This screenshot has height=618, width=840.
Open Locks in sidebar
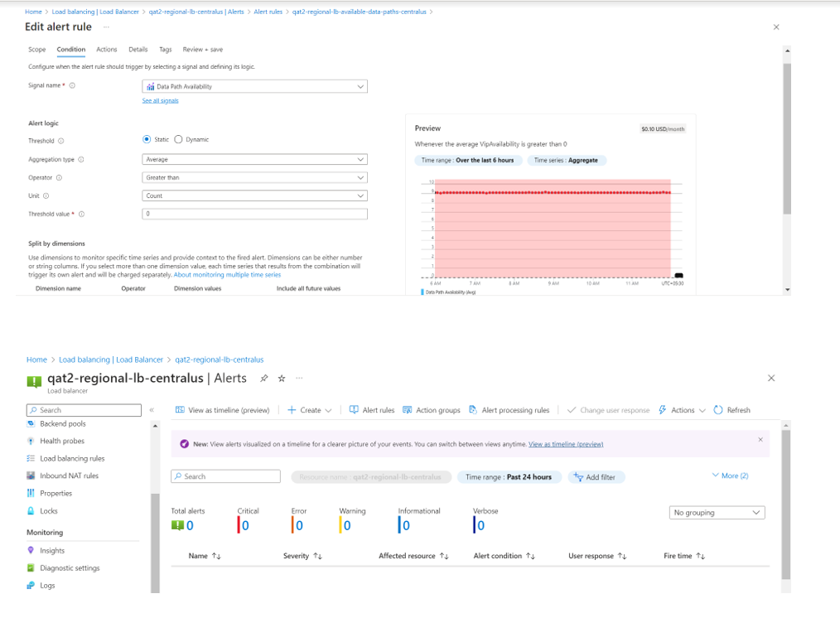point(49,511)
